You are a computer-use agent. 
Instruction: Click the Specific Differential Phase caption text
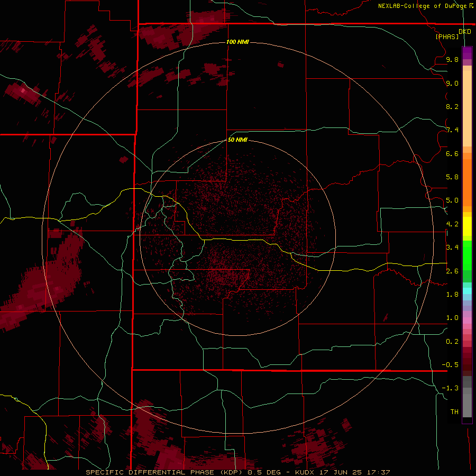[x=237, y=472]
